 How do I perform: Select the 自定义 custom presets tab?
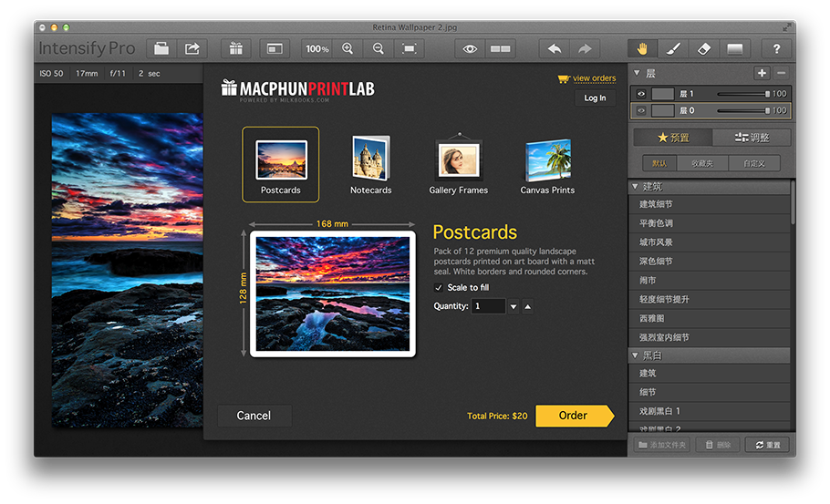point(754,163)
